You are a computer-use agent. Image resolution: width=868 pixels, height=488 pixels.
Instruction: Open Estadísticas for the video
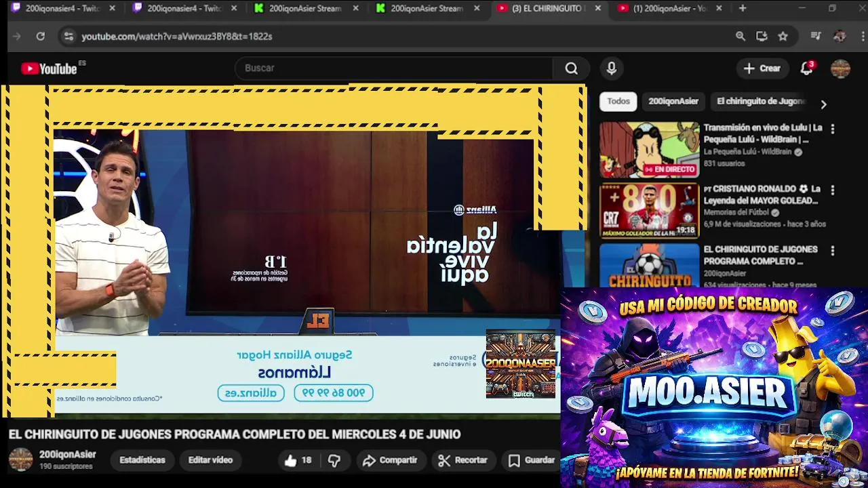[142, 460]
